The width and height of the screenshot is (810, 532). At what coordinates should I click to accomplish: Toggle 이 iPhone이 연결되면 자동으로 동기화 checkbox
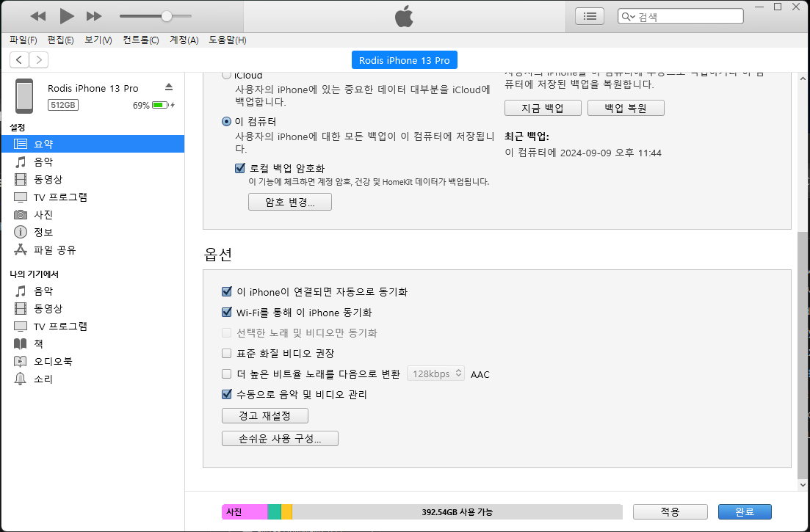226,291
